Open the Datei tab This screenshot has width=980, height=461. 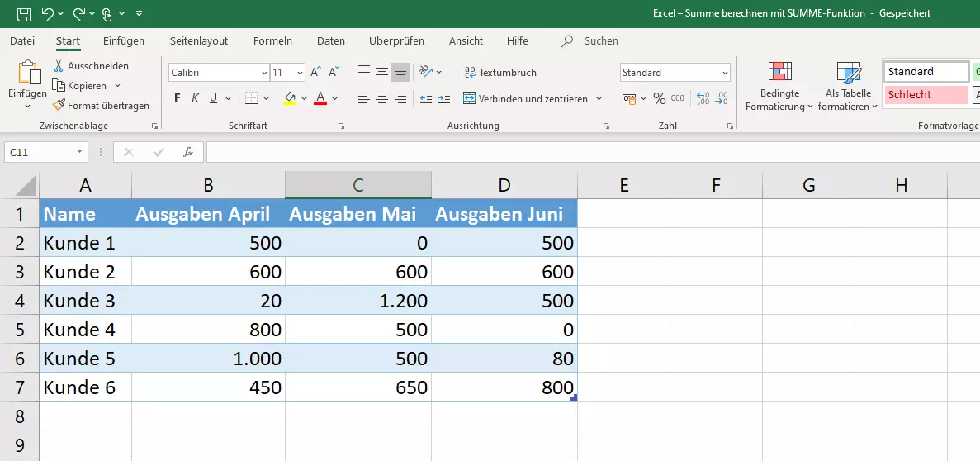point(22,41)
